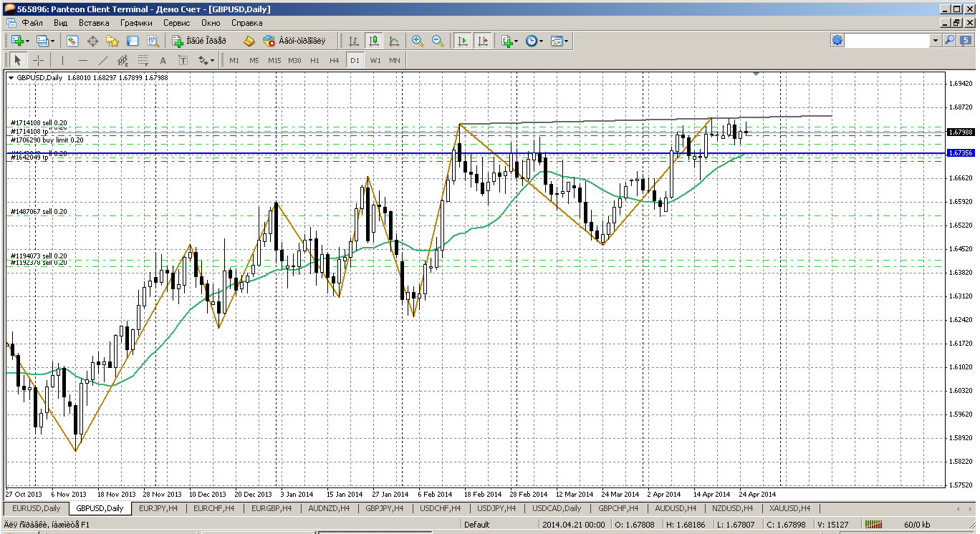The width and height of the screenshot is (980, 534).
Task: Set timeframe to H4
Action: (x=334, y=60)
